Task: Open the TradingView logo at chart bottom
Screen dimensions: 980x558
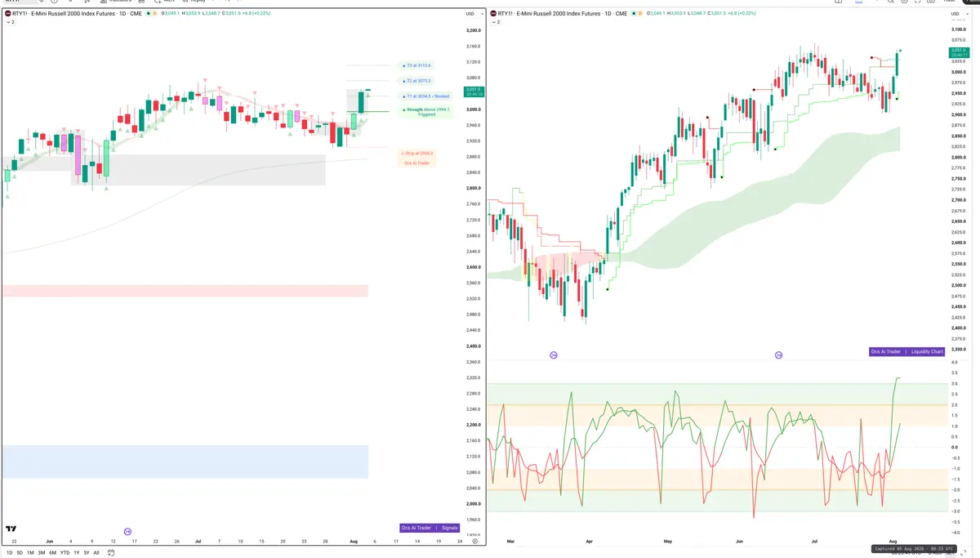Action: tap(11, 529)
